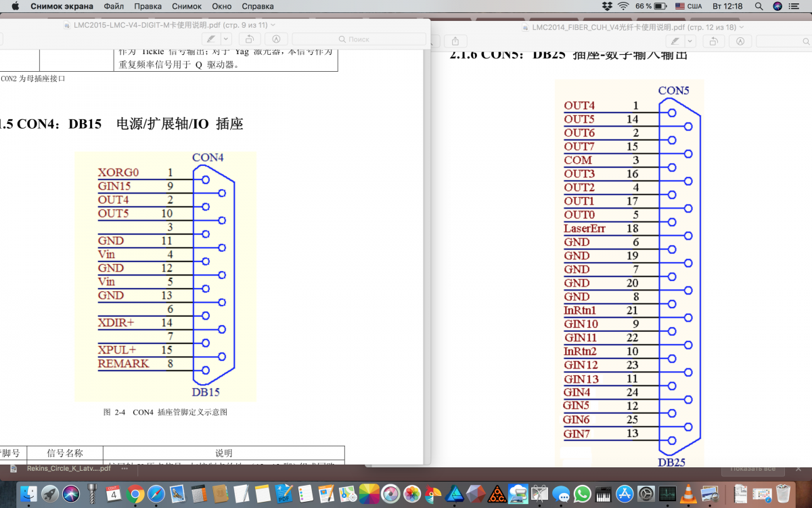Click the rotate button in left window toolbar
Viewport: 812px width, 508px height.
point(249,39)
